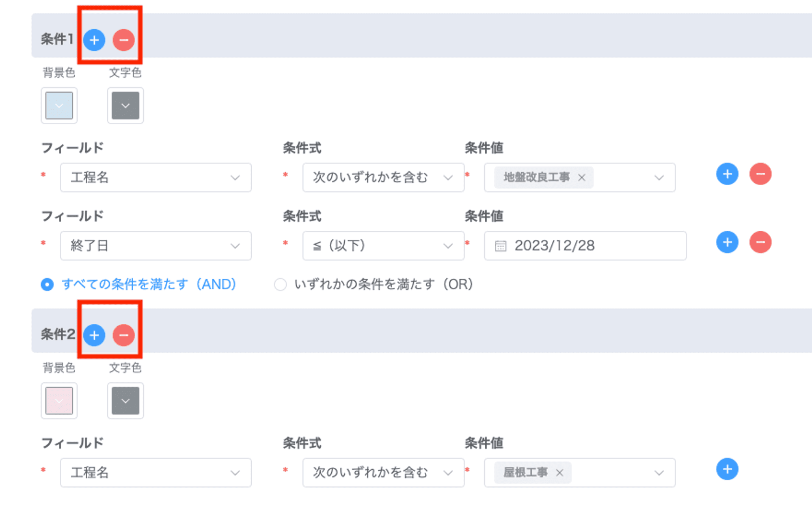
Task: Click the 2023/12/28 date field
Action: pos(585,246)
